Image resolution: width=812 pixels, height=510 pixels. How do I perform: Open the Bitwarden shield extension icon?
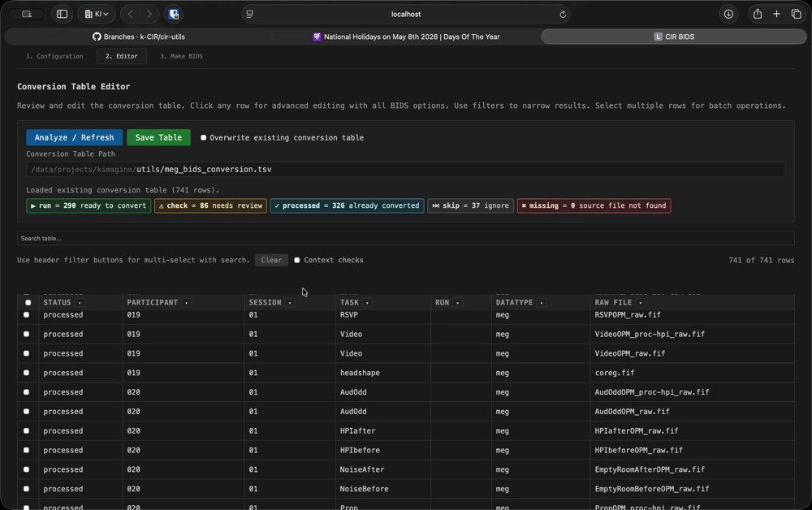(174, 14)
